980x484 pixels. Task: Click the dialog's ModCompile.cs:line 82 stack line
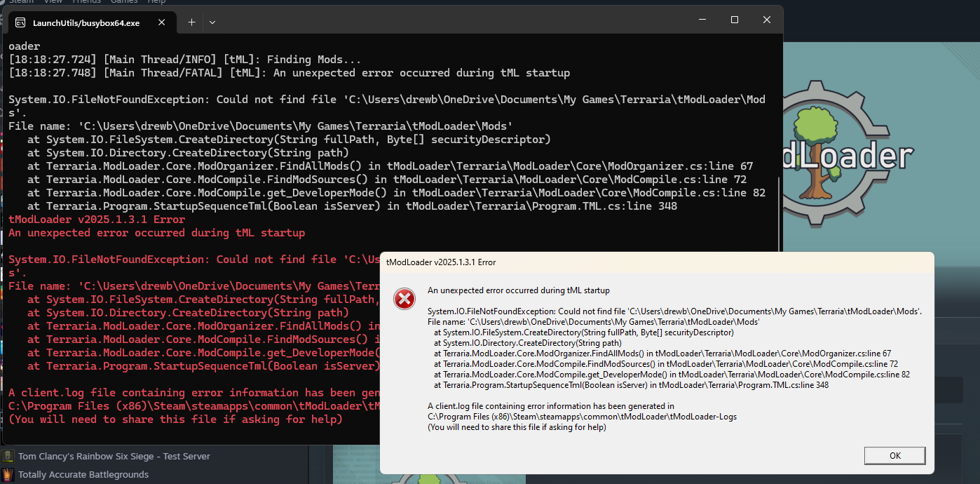pos(672,375)
